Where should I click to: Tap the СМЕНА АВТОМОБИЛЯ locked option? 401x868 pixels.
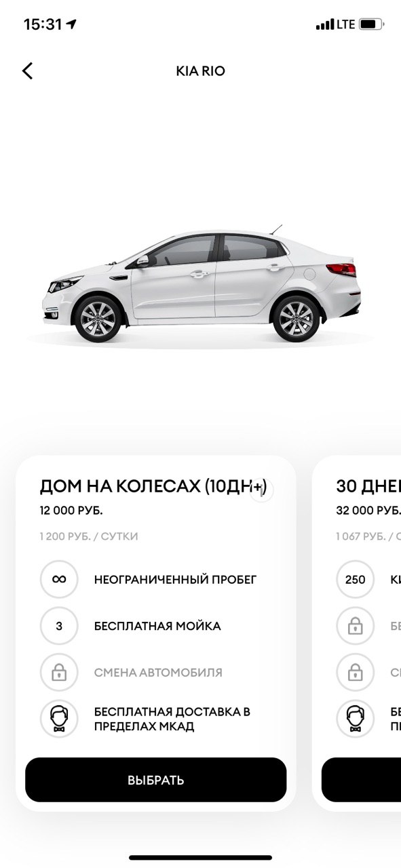coord(158,673)
